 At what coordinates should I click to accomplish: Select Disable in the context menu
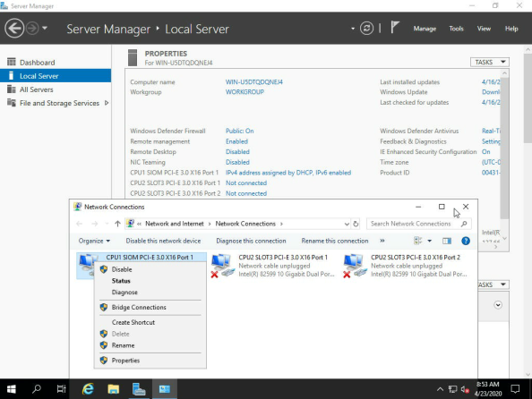point(150,269)
